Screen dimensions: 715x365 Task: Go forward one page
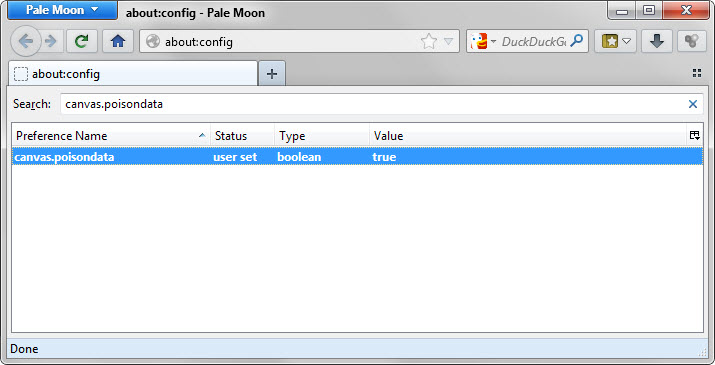51,42
